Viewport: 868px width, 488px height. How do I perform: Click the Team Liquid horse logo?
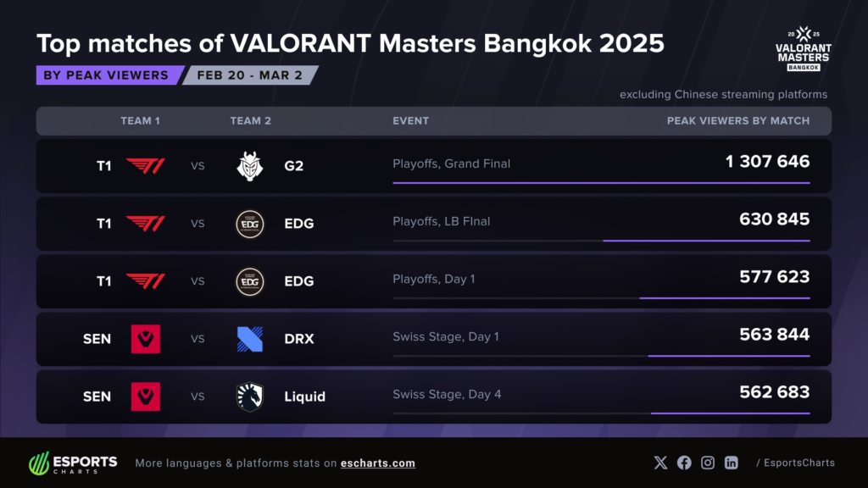click(x=250, y=396)
